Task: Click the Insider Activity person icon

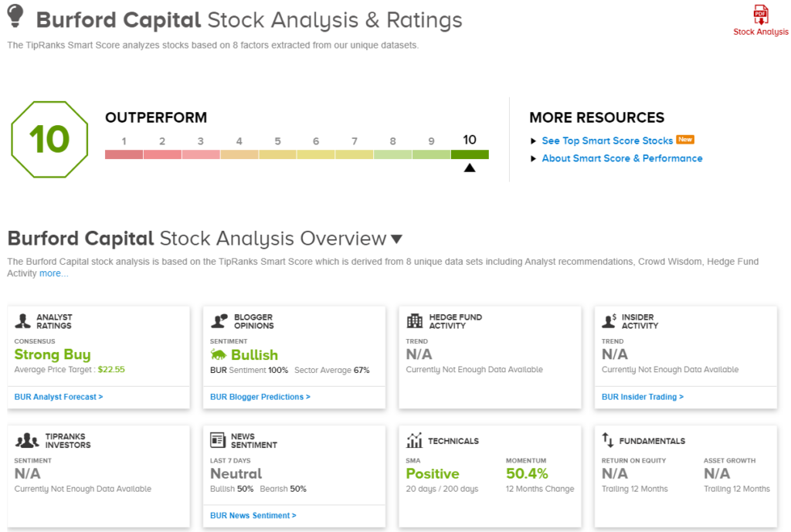Action: tap(610, 321)
